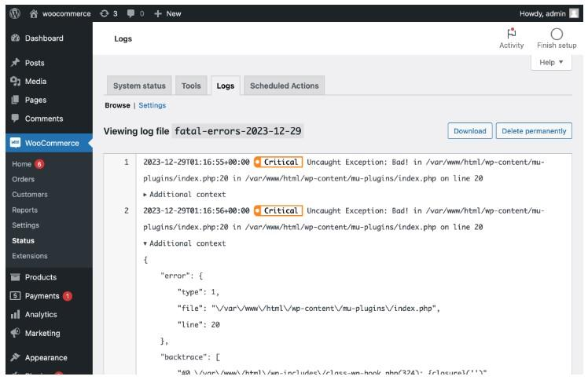Open the Dashboard menu item

click(44, 38)
